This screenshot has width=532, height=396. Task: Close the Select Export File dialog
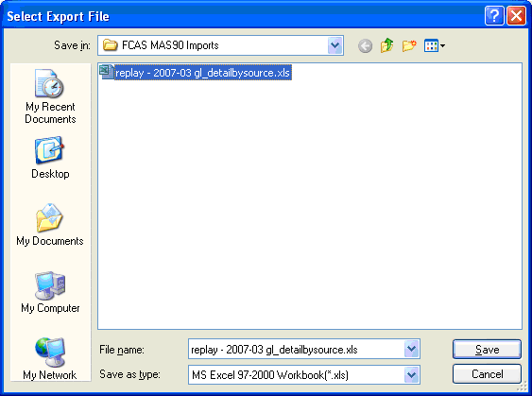(516, 16)
